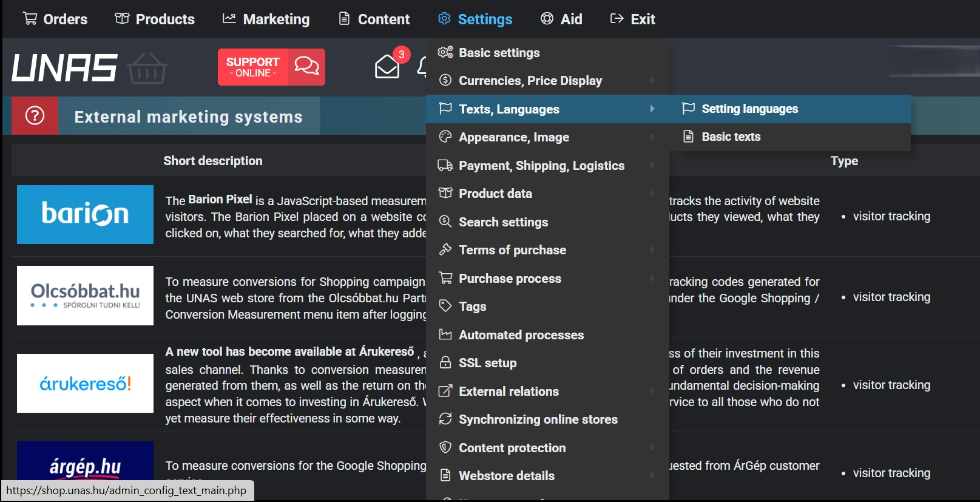This screenshot has height=502, width=980.
Task: Click the red question mark help icon
Action: pos(35,115)
